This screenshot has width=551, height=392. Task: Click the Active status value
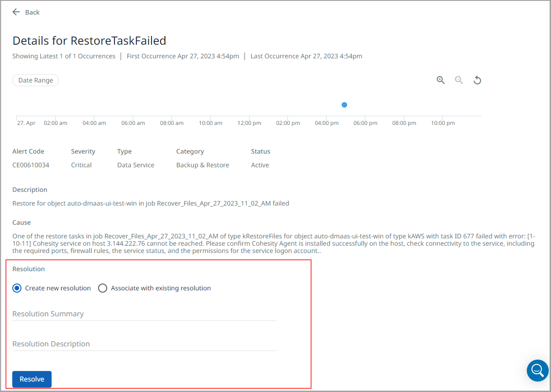click(x=260, y=165)
